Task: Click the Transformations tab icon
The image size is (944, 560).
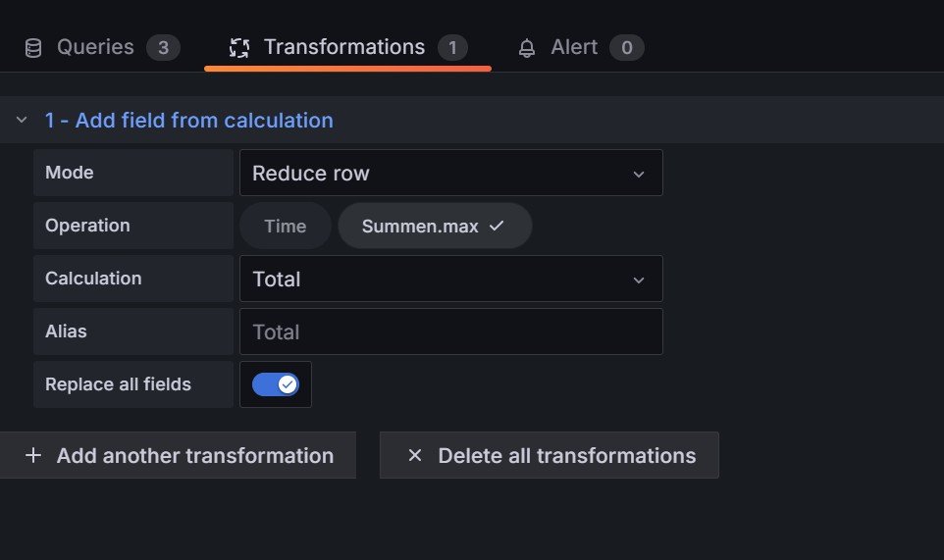Action: pos(238,48)
